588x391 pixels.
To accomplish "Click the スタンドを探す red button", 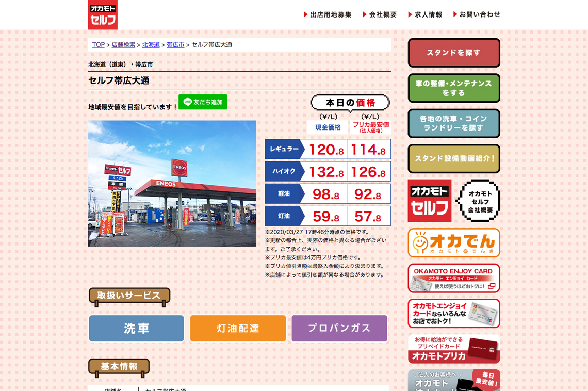I will (x=454, y=53).
